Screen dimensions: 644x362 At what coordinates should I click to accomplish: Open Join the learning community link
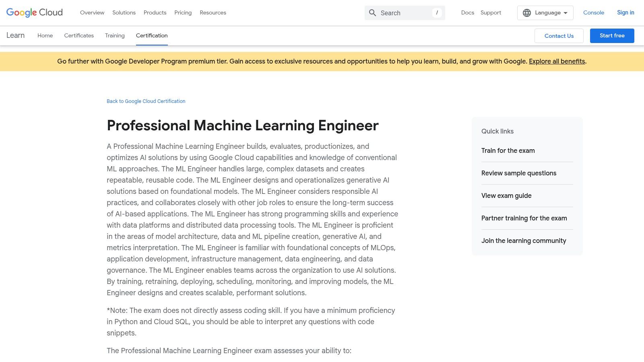pyautogui.click(x=524, y=241)
